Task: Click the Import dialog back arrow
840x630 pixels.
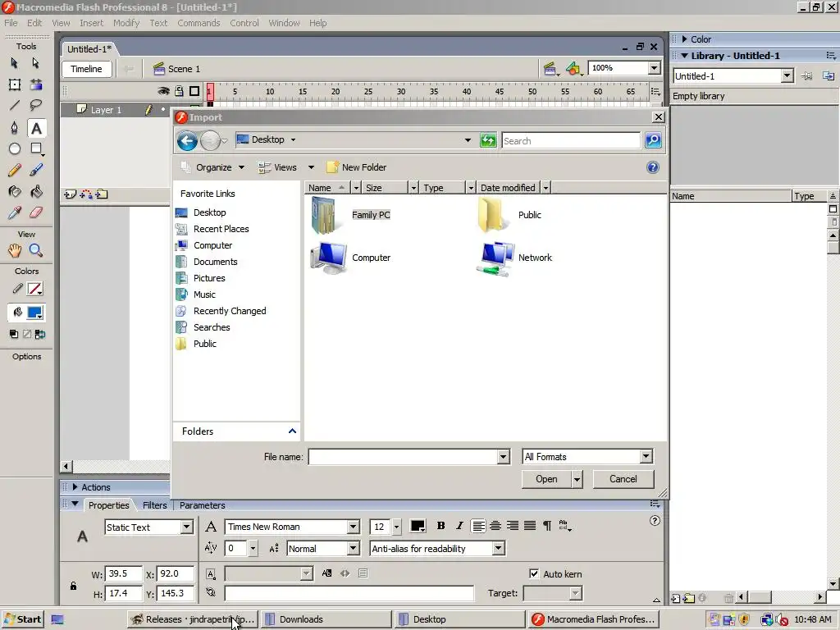Action: (x=187, y=141)
